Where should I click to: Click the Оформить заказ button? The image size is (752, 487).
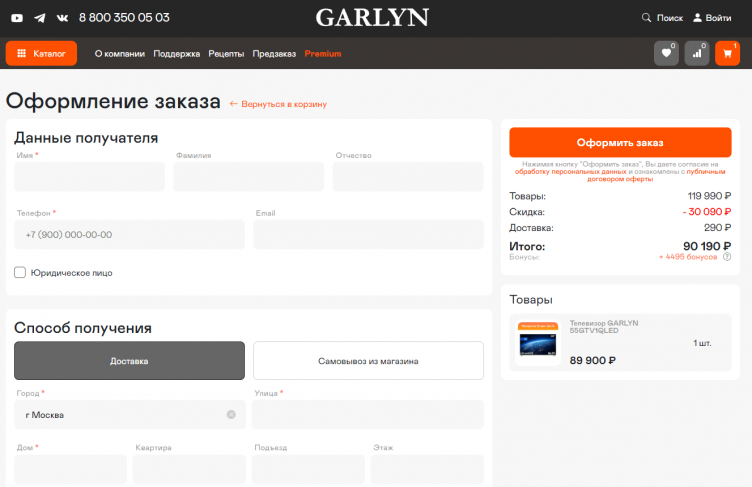pyautogui.click(x=620, y=143)
